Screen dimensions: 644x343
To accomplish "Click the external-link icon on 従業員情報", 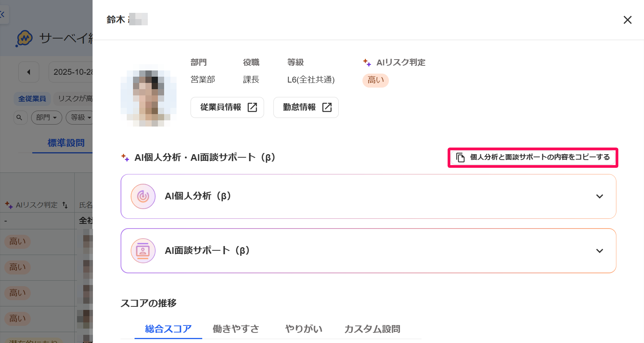I will coord(252,107).
